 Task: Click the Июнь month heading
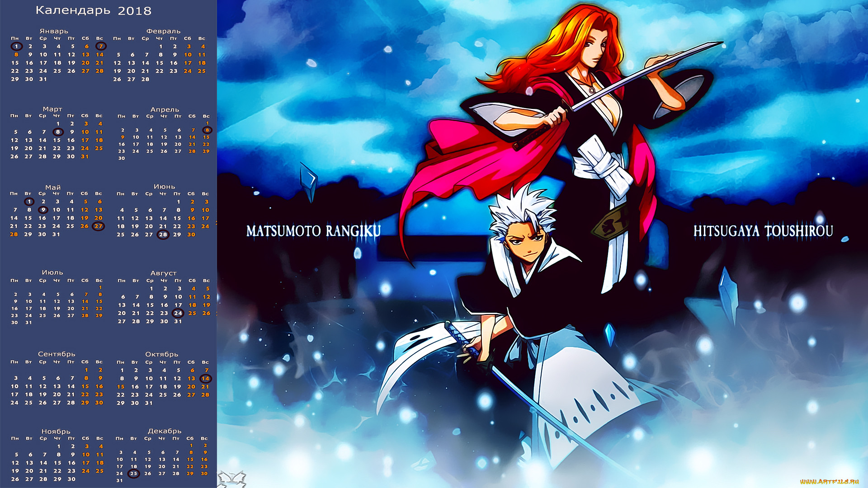pos(164,187)
